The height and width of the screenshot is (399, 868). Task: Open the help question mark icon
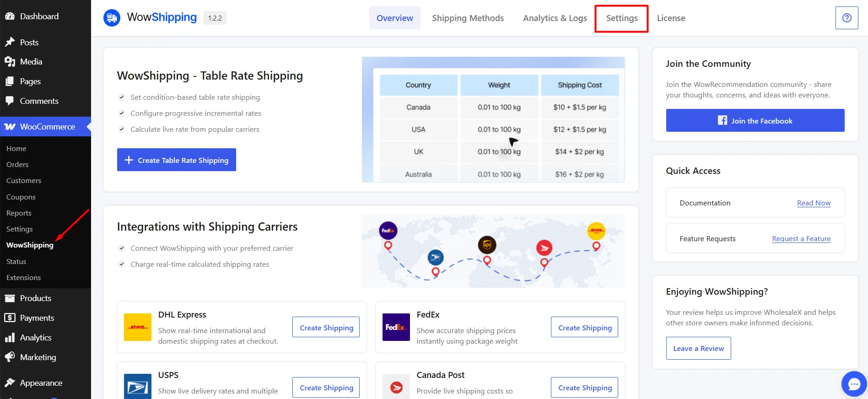pyautogui.click(x=846, y=18)
